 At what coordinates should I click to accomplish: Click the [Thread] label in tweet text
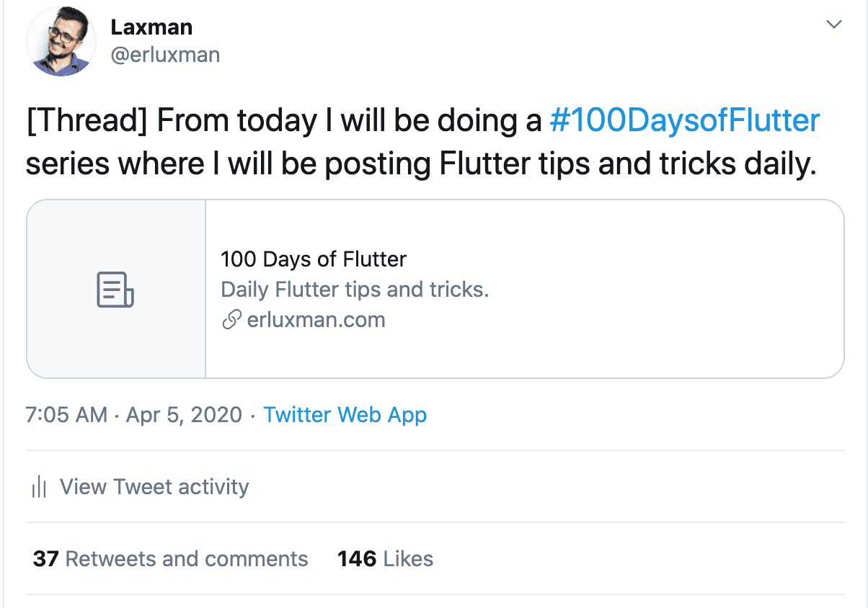tap(87, 122)
